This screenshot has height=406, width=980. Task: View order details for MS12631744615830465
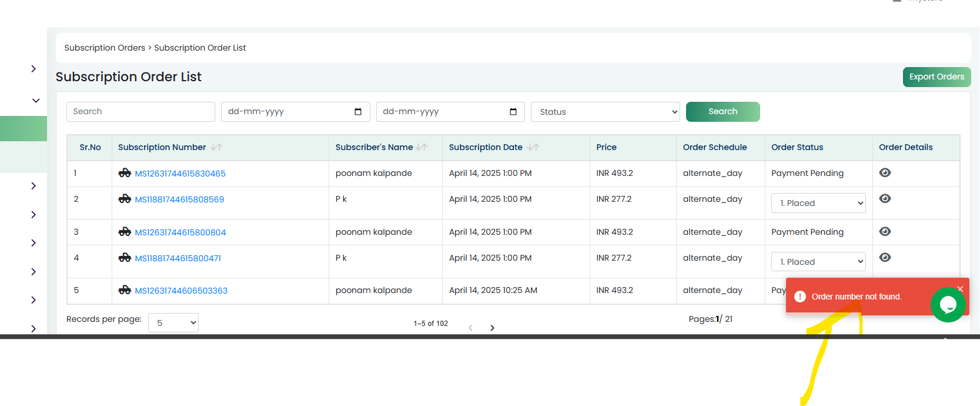tap(885, 172)
